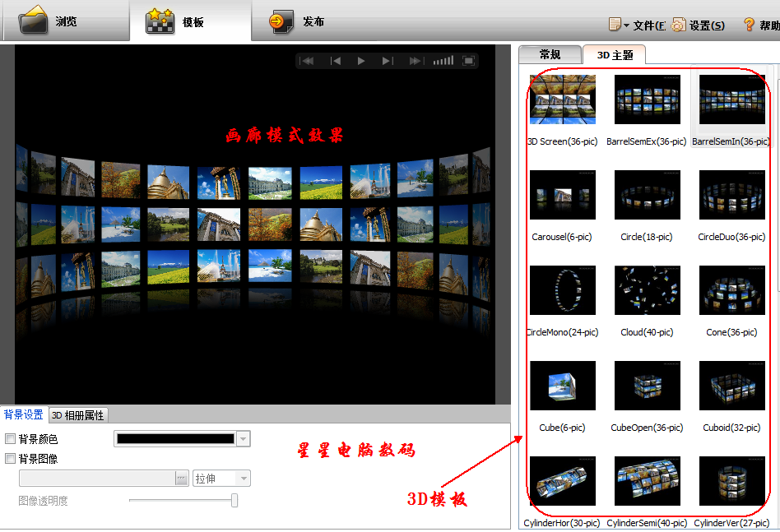780x532 pixels.
Task: Toggle previous-image playback control
Action: click(x=336, y=60)
